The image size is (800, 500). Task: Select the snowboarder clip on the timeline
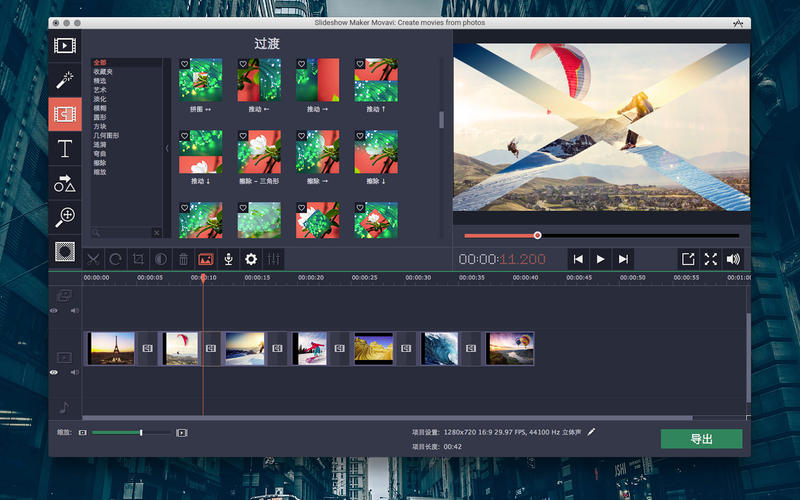click(309, 348)
